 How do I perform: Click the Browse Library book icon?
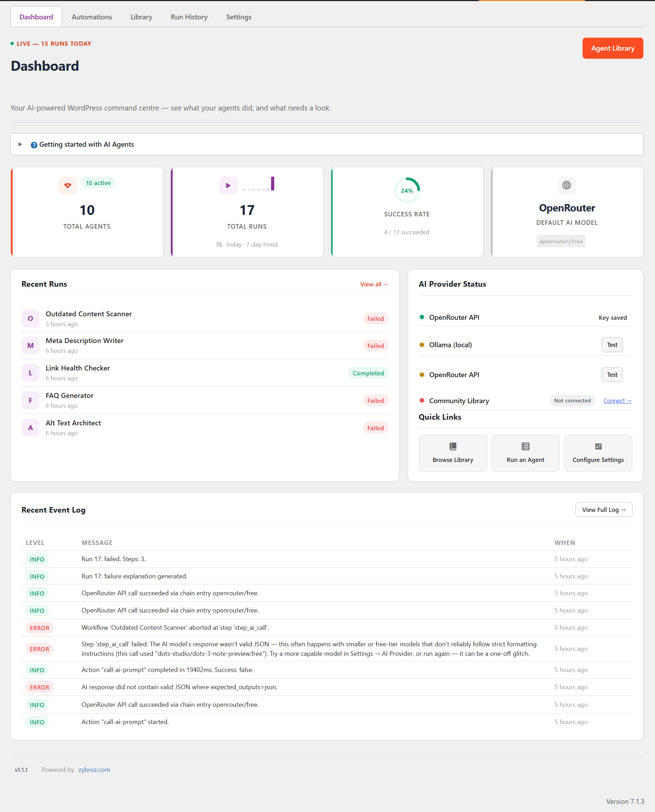[453, 446]
